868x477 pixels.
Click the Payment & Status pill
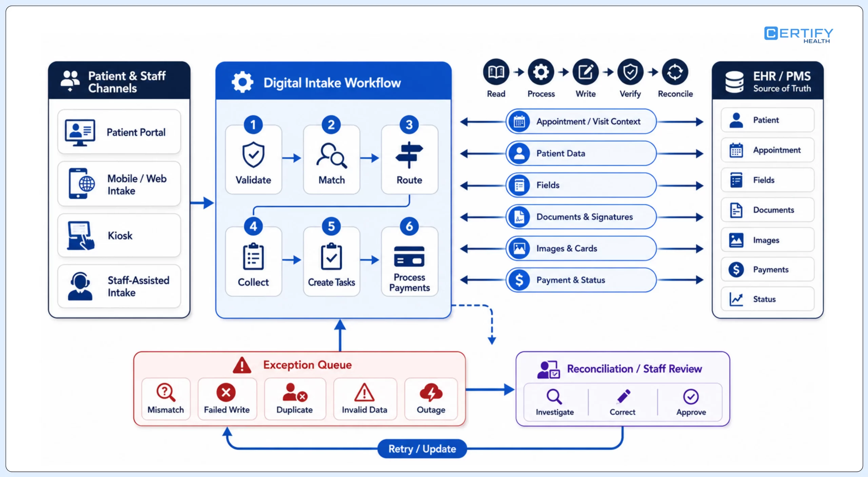[x=581, y=280]
